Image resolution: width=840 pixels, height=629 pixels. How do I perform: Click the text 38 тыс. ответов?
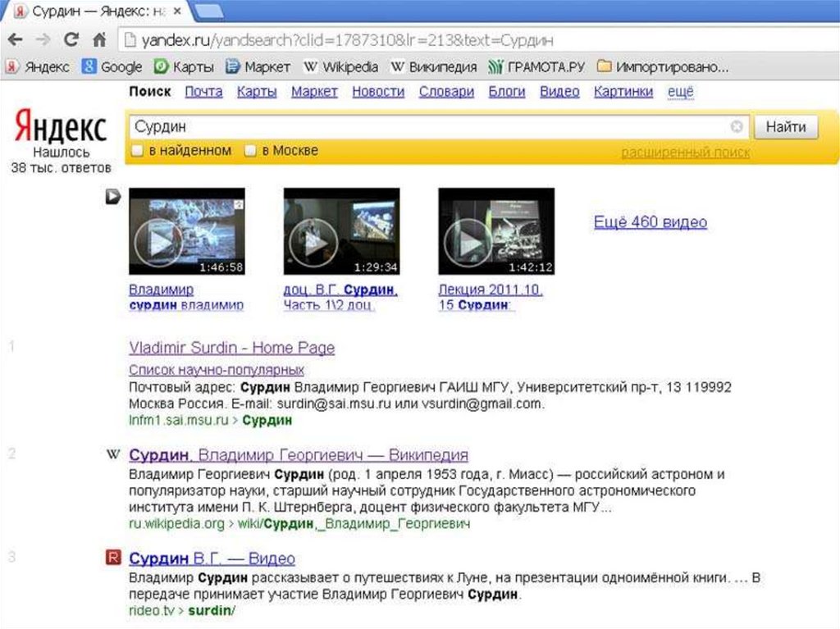61,167
